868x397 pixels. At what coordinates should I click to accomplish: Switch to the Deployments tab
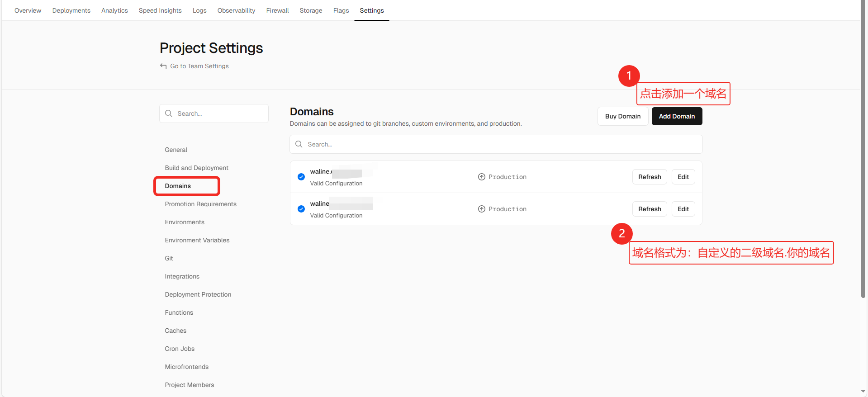(71, 10)
